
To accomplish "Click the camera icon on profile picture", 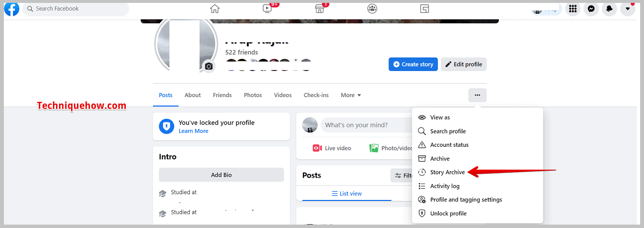I will coord(209,66).
